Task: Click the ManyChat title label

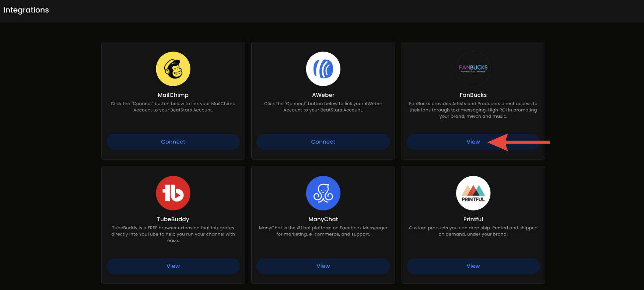Action: point(323,219)
